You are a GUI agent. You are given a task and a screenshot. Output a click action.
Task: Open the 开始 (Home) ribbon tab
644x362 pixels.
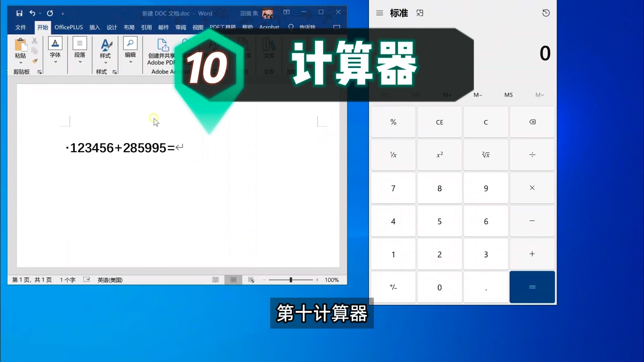click(43, 27)
